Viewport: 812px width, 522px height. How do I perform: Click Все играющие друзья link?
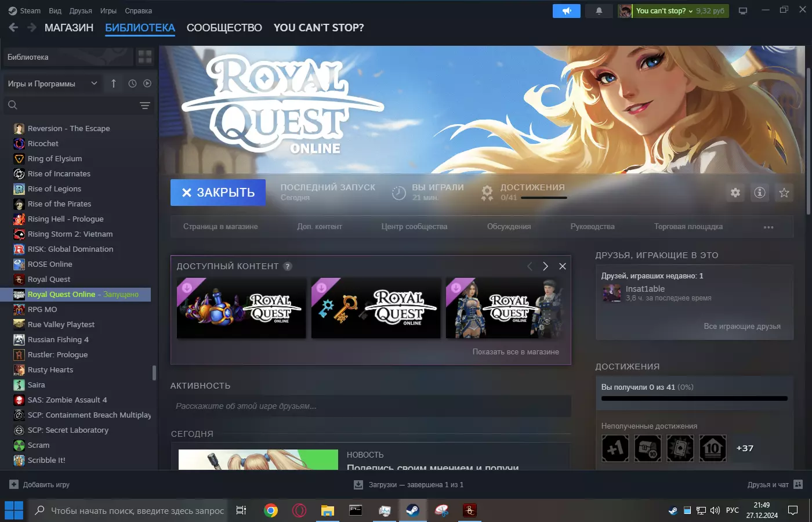tap(742, 327)
